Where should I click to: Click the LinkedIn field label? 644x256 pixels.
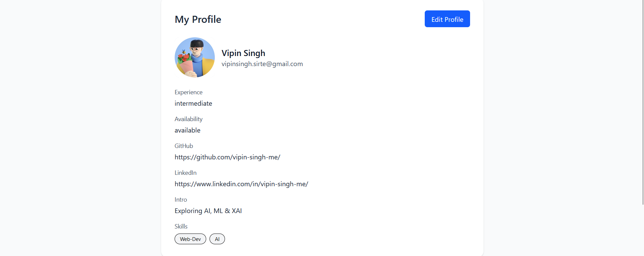point(185,173)
